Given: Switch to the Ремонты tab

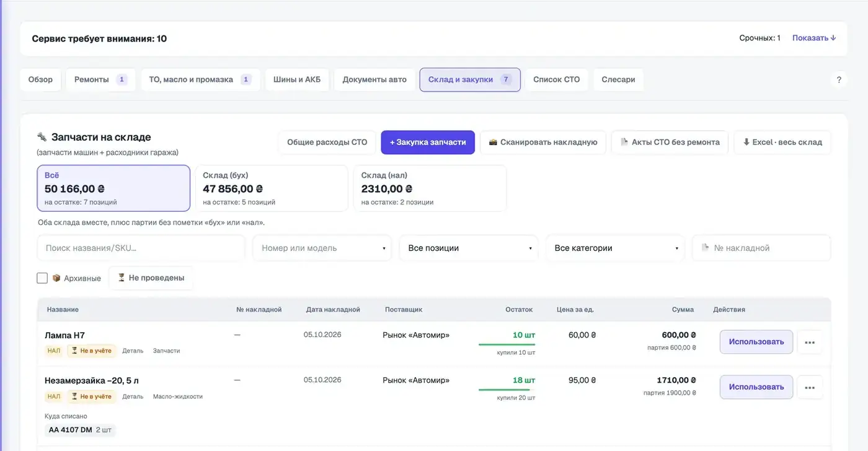Looking at the screenshot, I should pos(100,79).
